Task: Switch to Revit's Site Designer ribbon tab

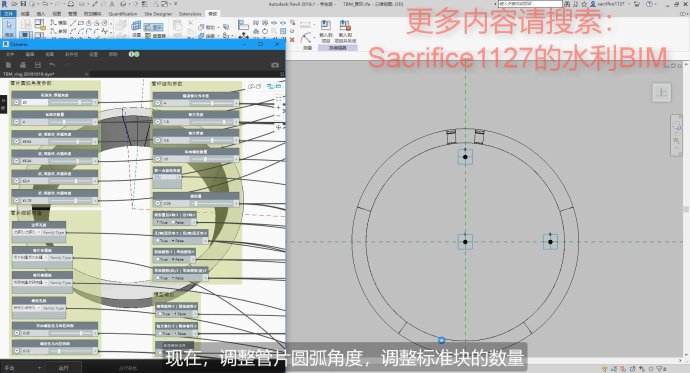Action: tap(158, 14)
